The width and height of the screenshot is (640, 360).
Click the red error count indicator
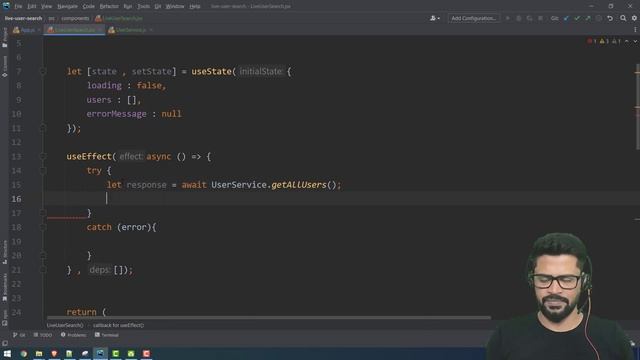click(591, 41)
